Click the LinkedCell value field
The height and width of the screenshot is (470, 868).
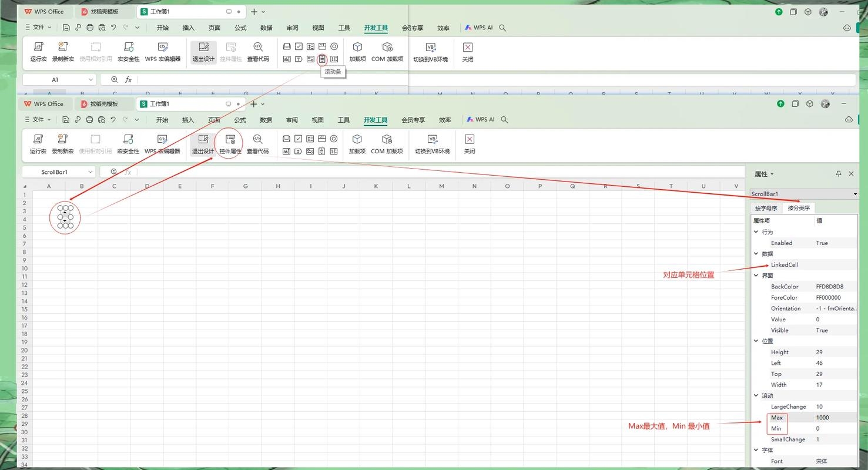coord(835,265)
